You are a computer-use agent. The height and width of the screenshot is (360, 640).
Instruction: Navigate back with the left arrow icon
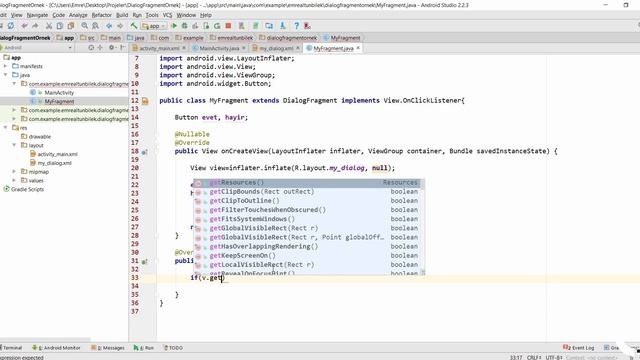[109, 26]
